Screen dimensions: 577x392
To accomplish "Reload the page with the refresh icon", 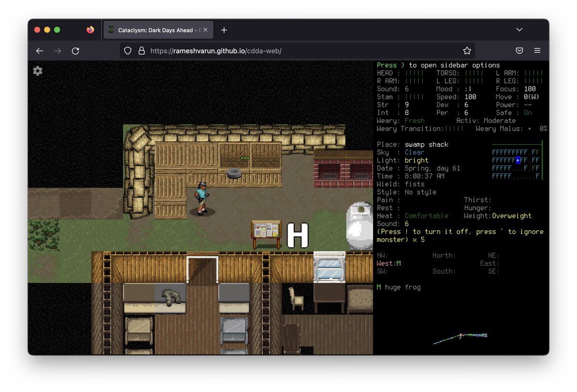I will pyautogui.click(x=75, y=50).
